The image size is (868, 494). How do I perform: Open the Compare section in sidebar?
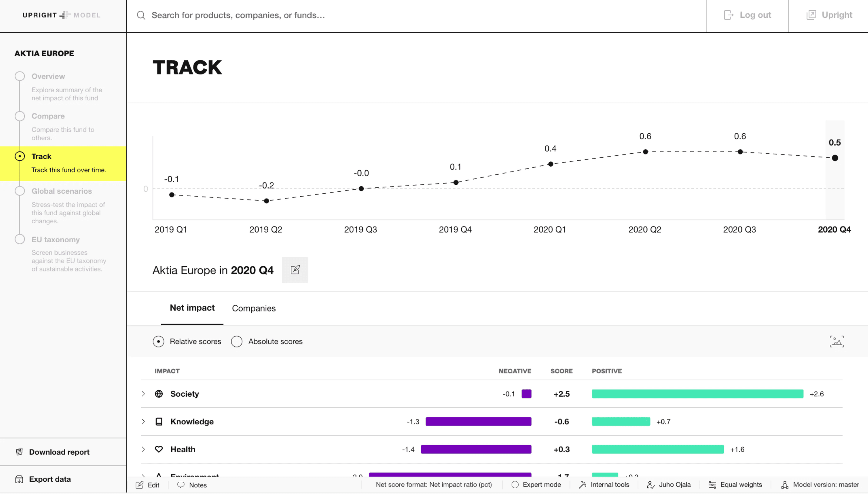tap(48, 116)
